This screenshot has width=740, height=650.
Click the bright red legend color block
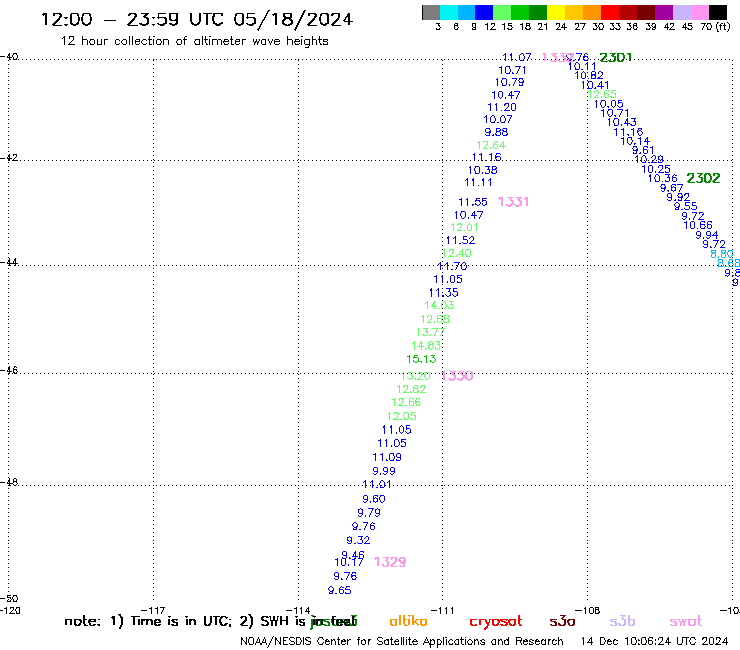[610, 12]
